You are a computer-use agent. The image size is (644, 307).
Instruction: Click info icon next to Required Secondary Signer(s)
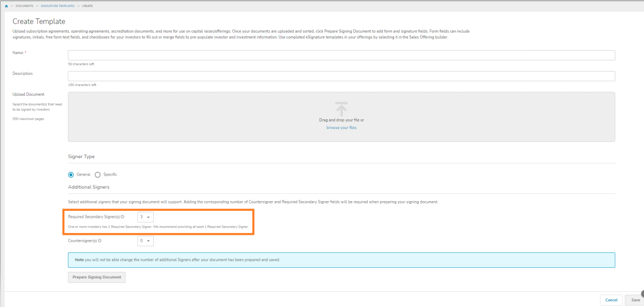coord(123,216)
